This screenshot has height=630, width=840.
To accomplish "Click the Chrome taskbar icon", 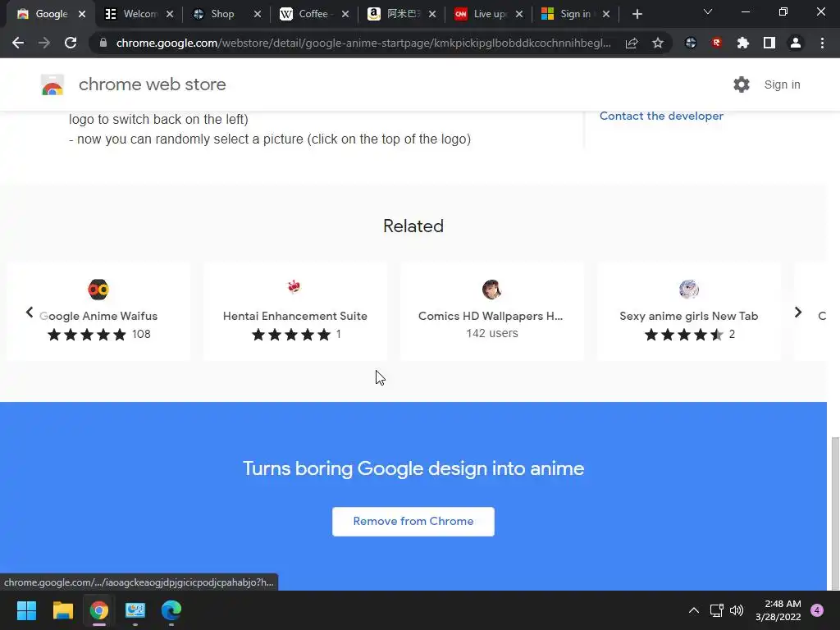I will (99, 610).
